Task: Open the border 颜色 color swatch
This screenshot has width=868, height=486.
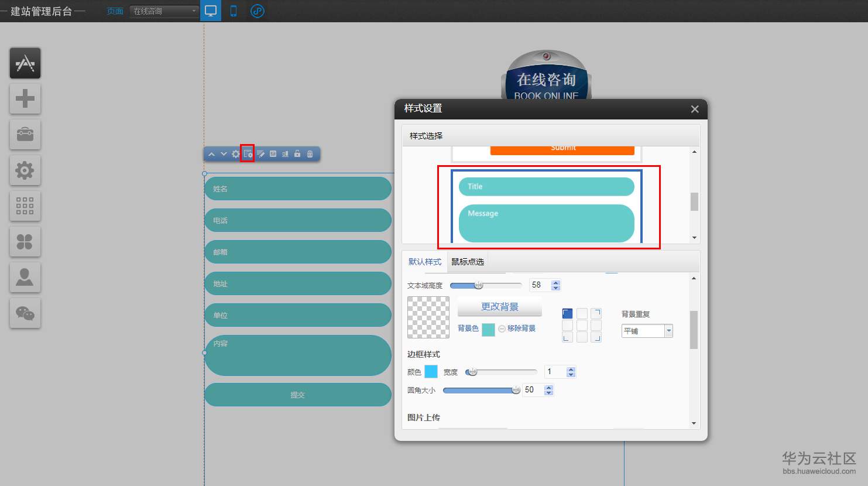Action: 431,371
